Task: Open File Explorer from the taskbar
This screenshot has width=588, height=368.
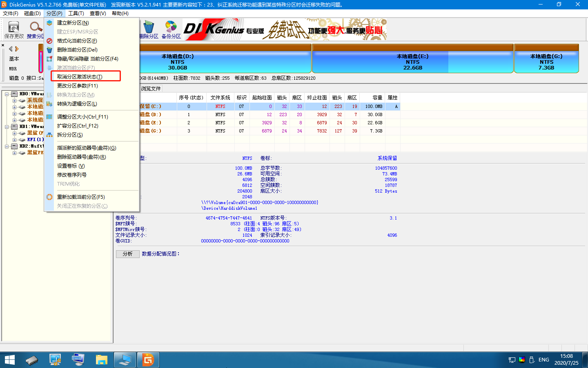Action: (x=101, y=360)
